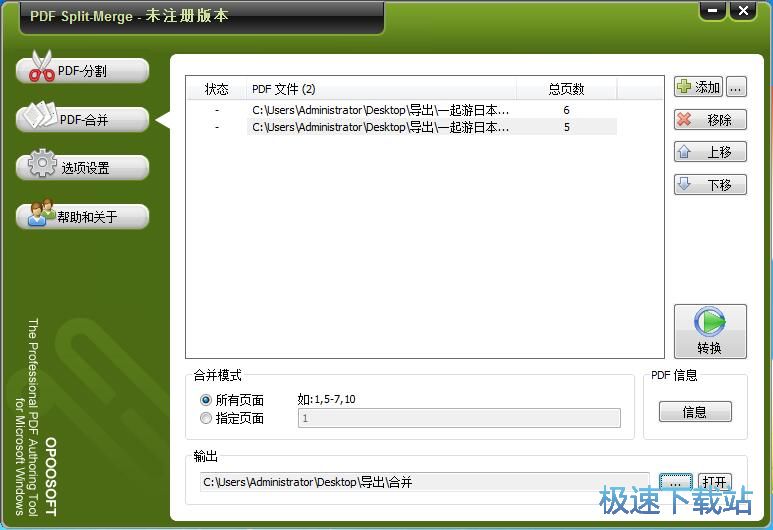Image resolution: width=773 pixels, height=530 pixels.
Task: Click the scissors icon on PDF-分割
Action: (41, 66)
